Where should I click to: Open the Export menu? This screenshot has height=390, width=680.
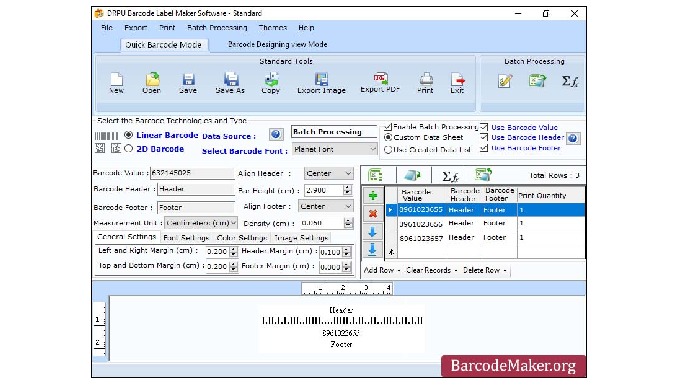tap(135, 27)
